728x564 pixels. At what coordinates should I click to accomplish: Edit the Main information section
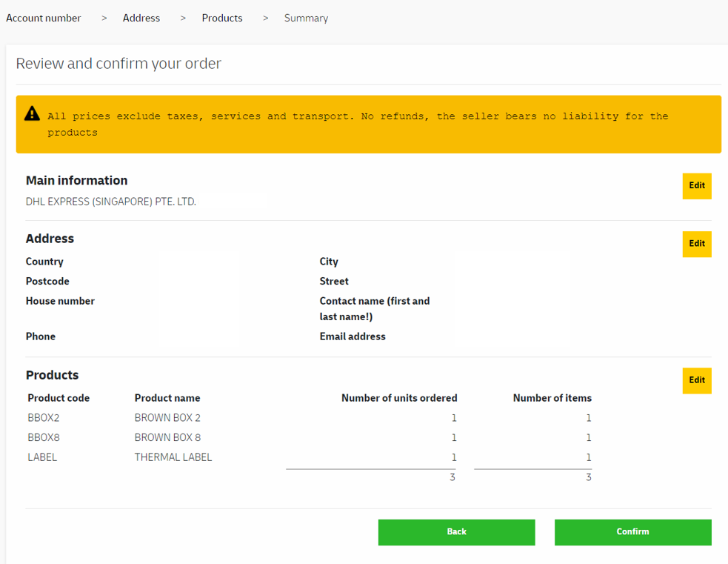(x=696, y=186)
